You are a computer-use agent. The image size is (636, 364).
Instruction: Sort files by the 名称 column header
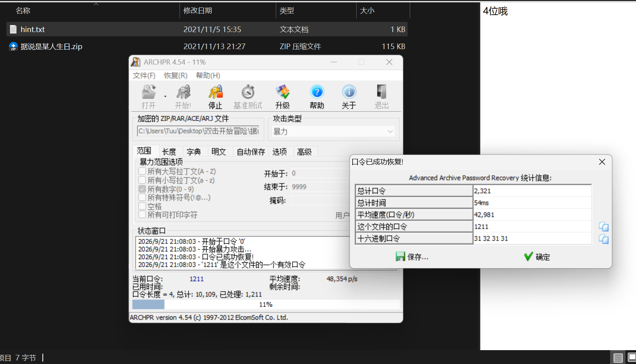[x=23, y=11]
